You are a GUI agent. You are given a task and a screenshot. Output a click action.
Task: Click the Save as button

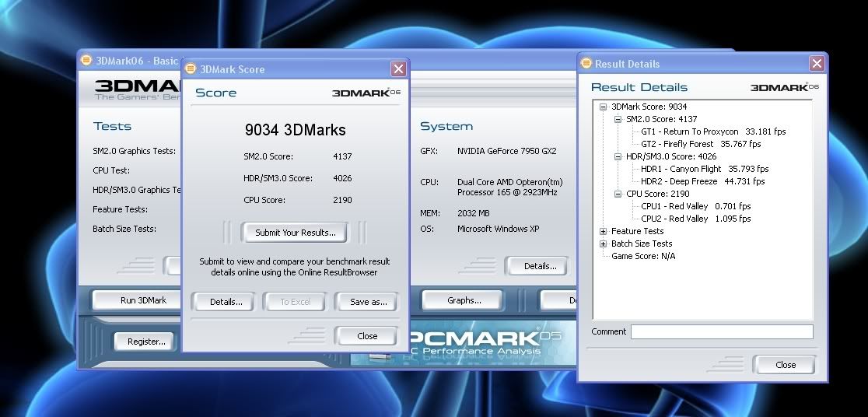368,302
